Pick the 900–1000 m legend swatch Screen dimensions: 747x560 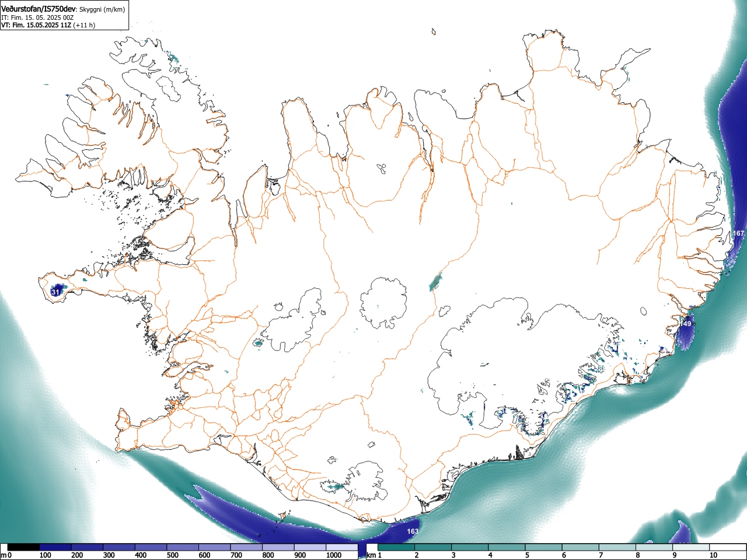(310, 547)
